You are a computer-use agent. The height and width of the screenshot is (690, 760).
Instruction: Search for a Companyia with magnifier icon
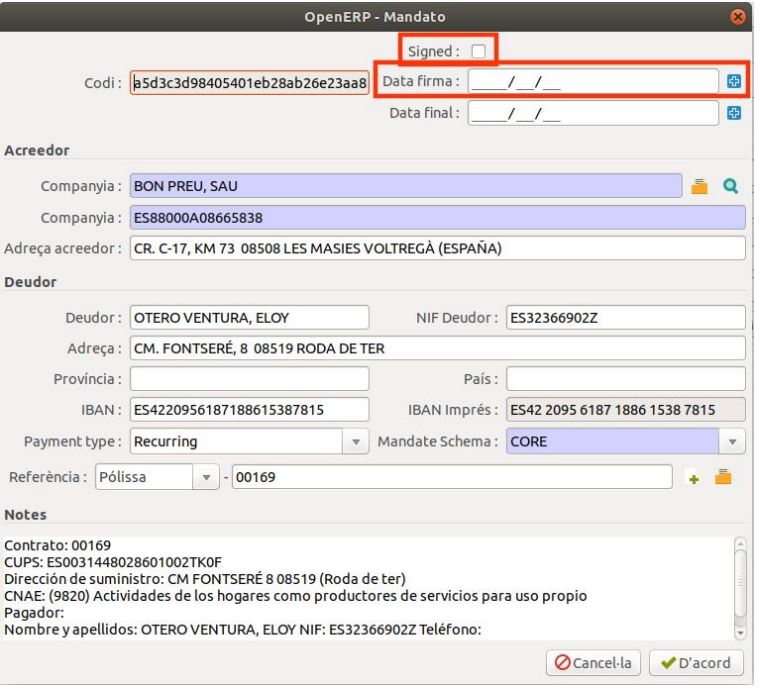[731, 185]
